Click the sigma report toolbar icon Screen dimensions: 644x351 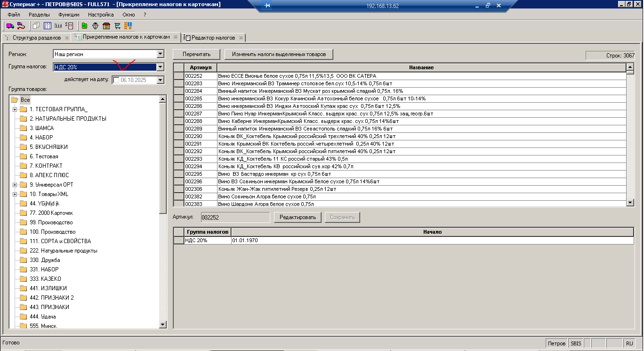pyautogui.click(x=69, y=25)
